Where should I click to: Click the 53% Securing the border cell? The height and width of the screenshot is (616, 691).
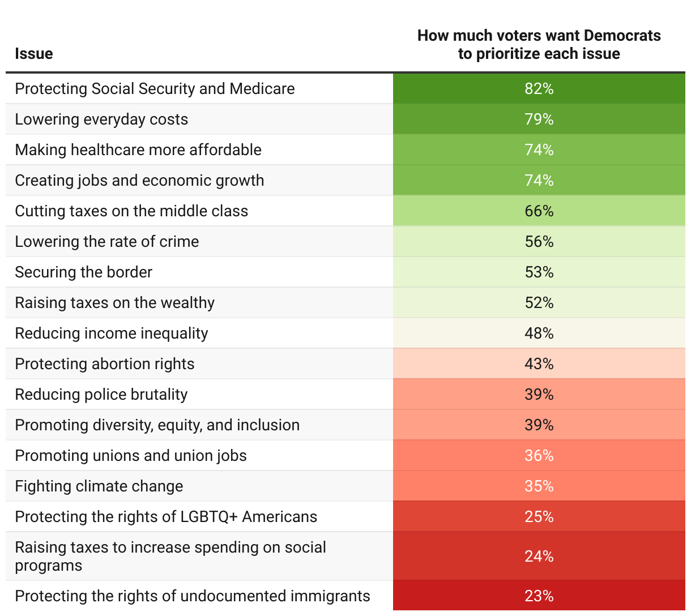pos(539,272)
